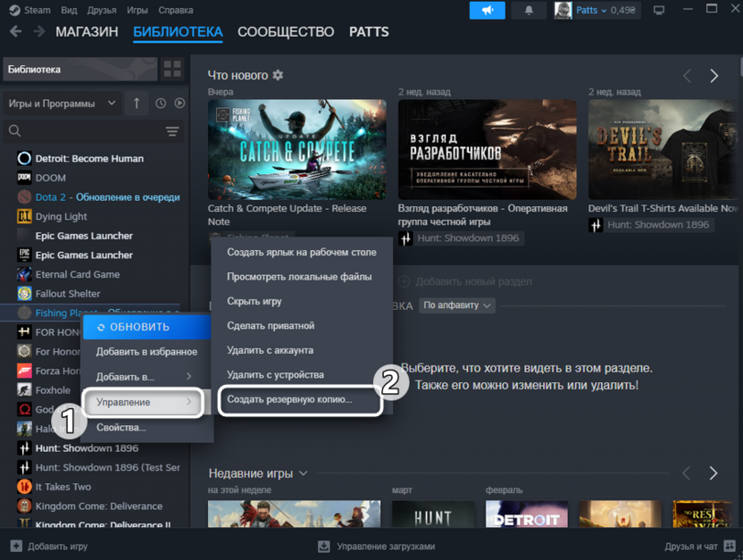Click the Eternal Card Game icon

pos(24,274)
